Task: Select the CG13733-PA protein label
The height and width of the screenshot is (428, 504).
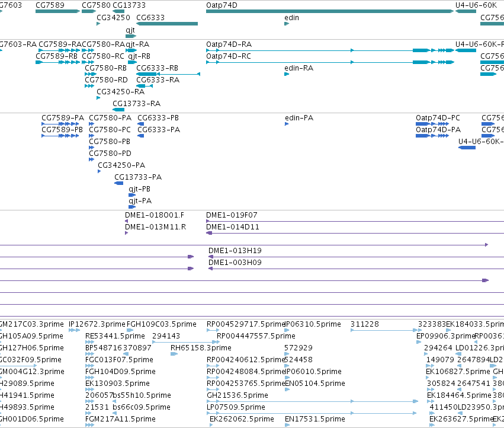Action: pyautogui.click(x=138, y=177)
